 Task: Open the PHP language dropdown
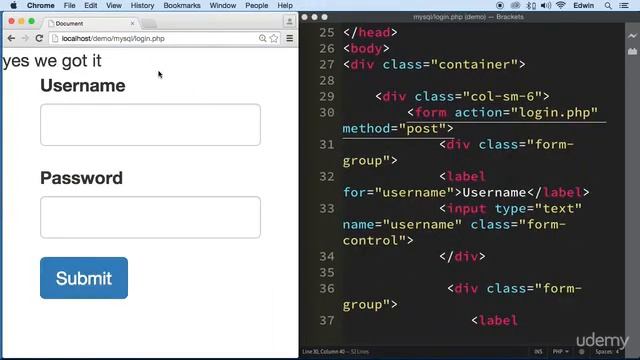click(x=560, y=352)
